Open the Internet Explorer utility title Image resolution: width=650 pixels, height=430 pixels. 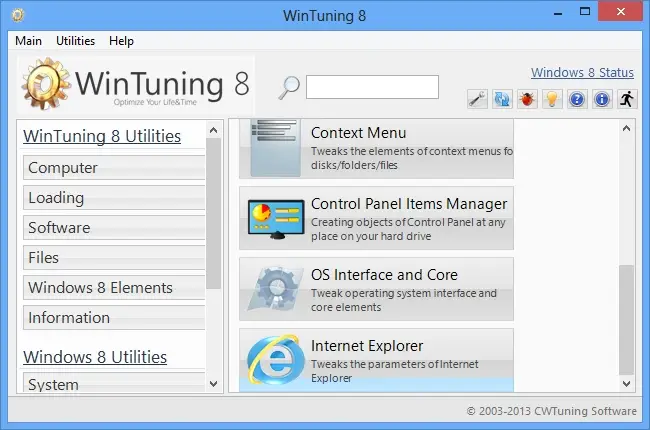tap(367, 346)
